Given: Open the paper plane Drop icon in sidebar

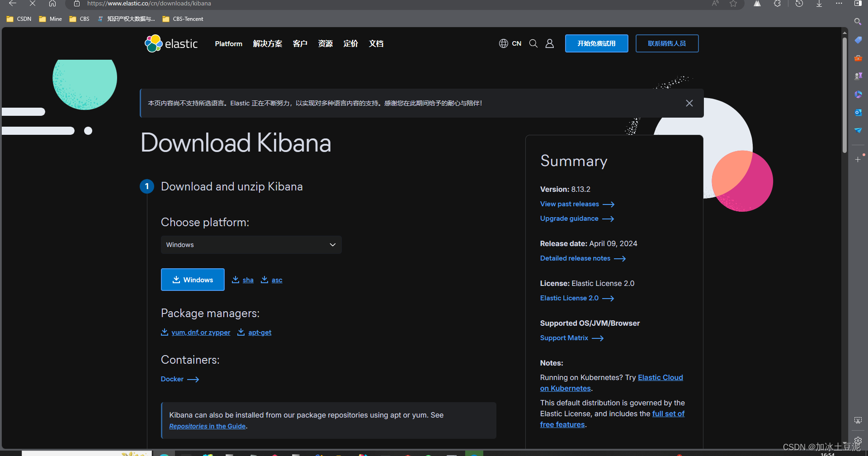Looking at the screenshot, I should [858, 130].
